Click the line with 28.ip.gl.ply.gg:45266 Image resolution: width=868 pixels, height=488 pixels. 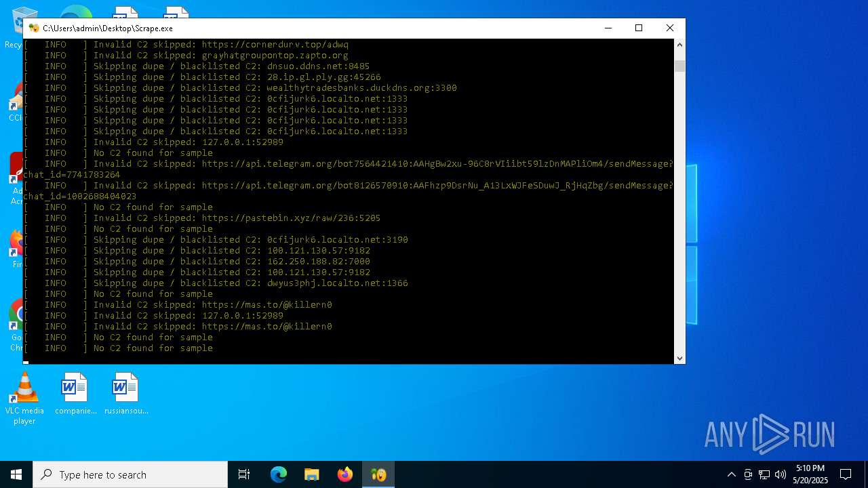[202, 77]
